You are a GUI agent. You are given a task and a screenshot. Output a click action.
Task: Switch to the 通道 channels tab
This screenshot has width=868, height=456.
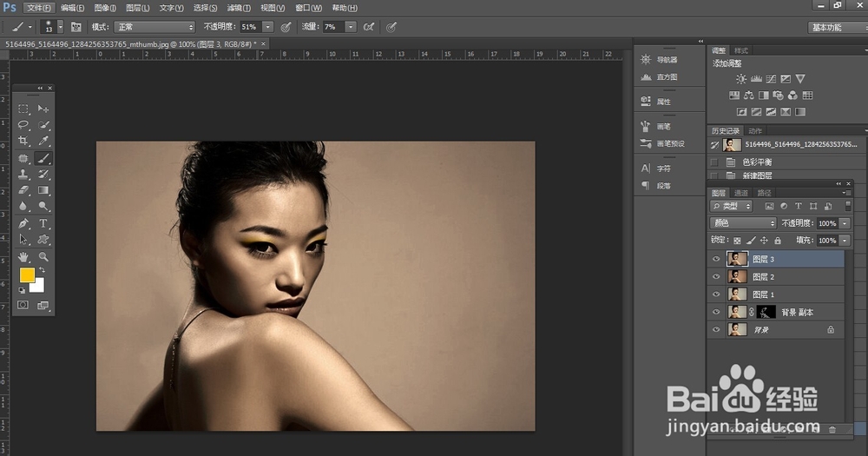(x=740, y=193)
